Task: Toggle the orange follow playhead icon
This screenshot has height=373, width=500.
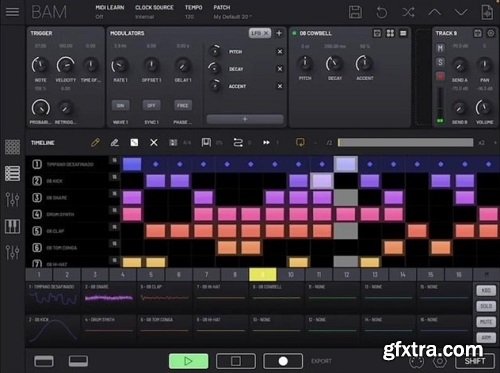Action: click(x=300, y=143)
